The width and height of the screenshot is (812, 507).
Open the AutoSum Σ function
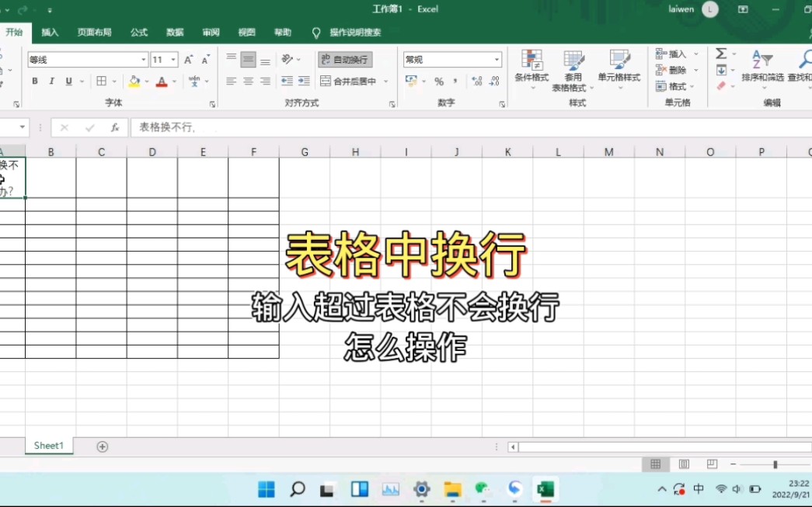(x=723, y=54)
